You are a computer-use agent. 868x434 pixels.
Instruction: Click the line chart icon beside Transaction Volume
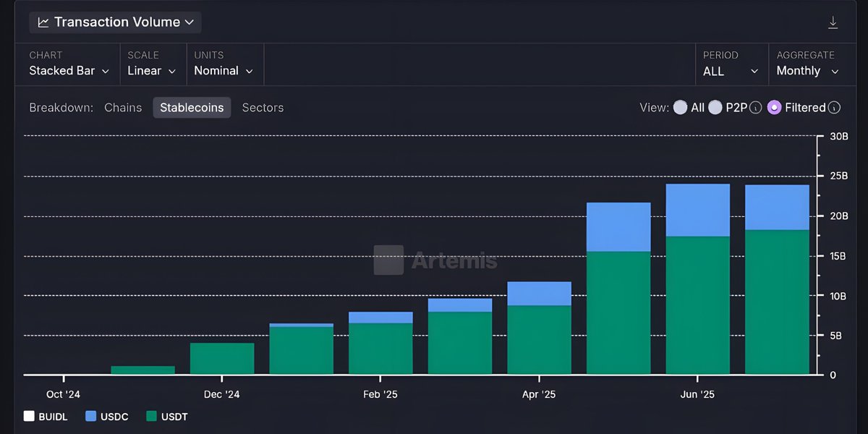click(43, 22)
